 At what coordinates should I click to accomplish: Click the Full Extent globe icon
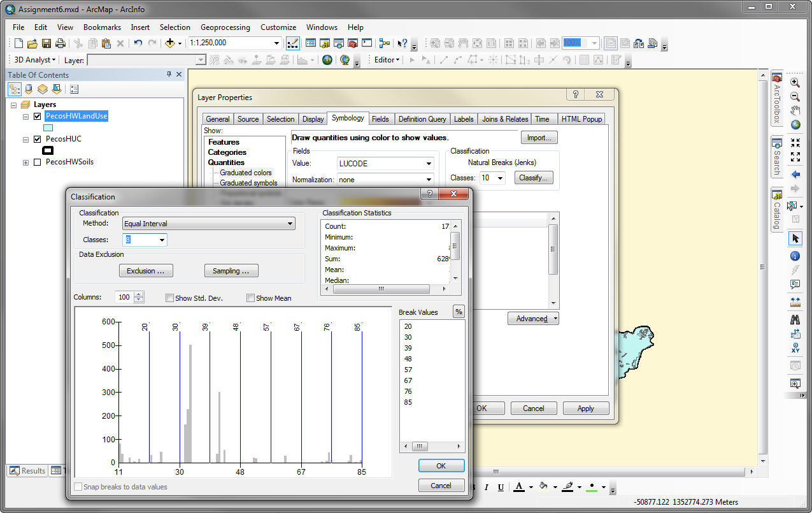pyautogui.click(x=795, y=124)
